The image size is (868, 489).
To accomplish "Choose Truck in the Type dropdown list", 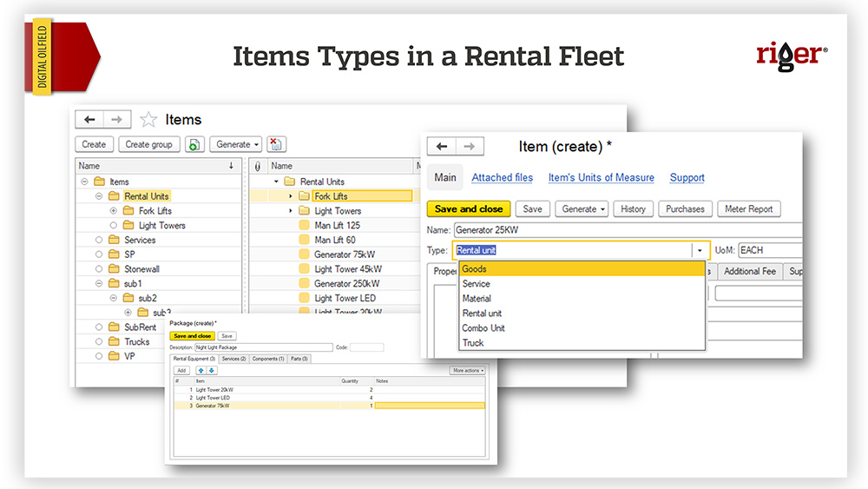I will tap(473, 343).
